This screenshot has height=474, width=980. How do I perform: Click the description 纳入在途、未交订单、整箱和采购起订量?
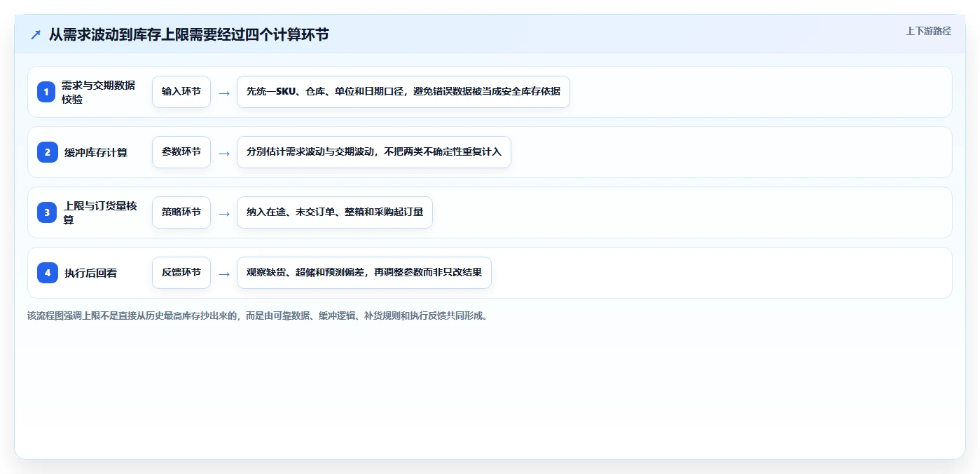point(335,212)
